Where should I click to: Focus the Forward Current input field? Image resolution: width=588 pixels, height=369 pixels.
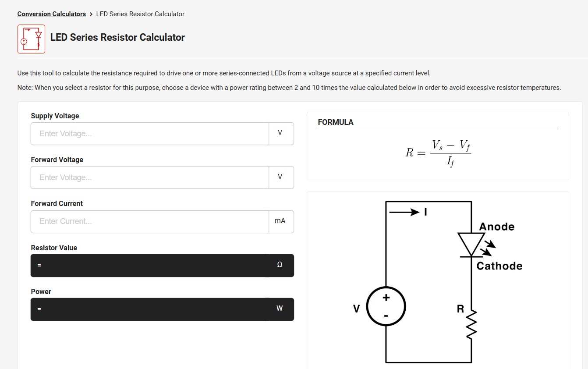tap(150, 221)
